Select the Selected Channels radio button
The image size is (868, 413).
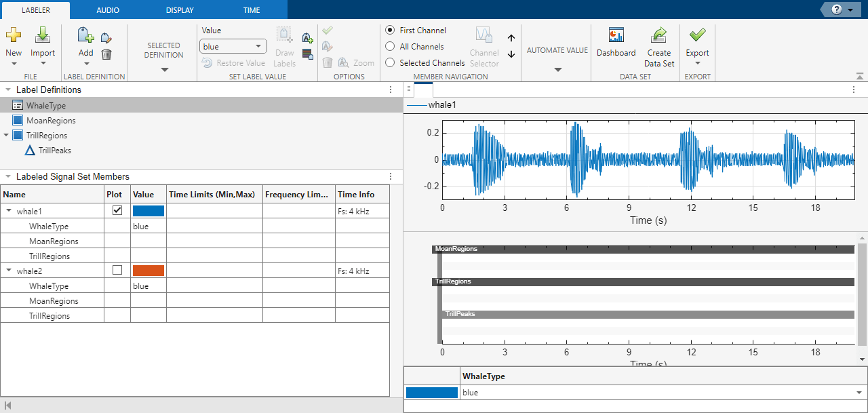(x=390, y=63)
